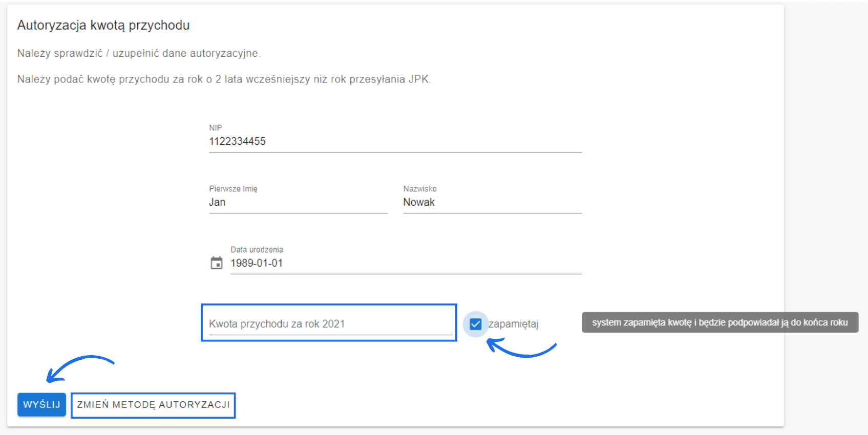Viewport: 868px width, 435px height.
Task: Click the instruction about przesyłania JPK
Action: 224,79
